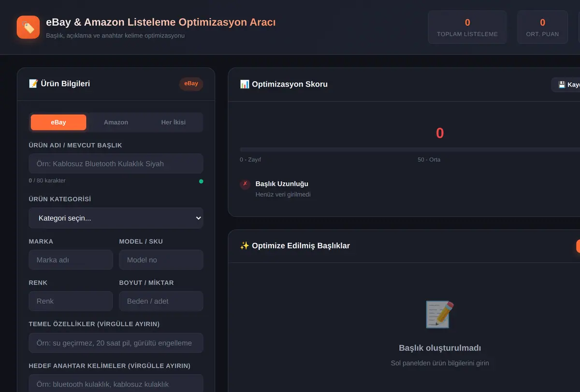Click into the Marka adı input
The width and height of the screenshot is (580, 392).
coord(71,260)
